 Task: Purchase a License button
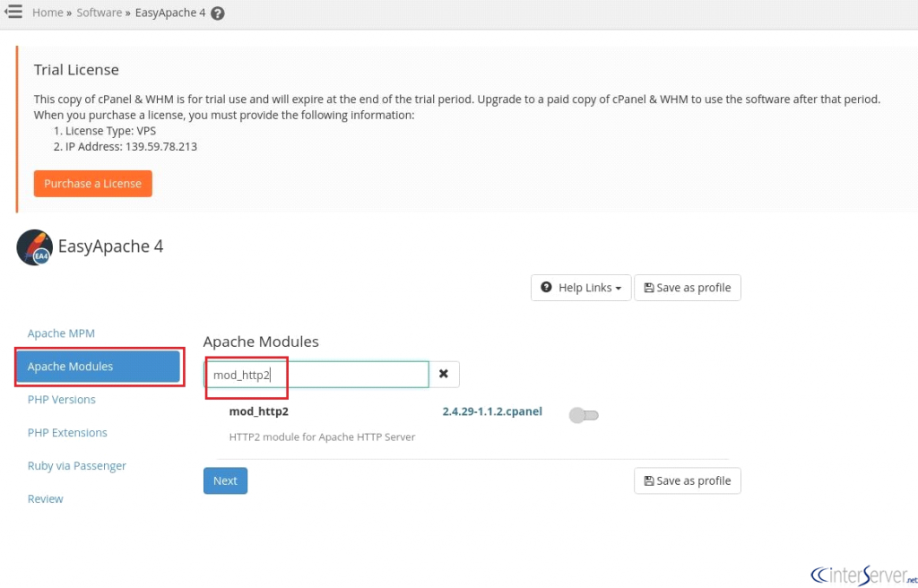tap(93, 184)
